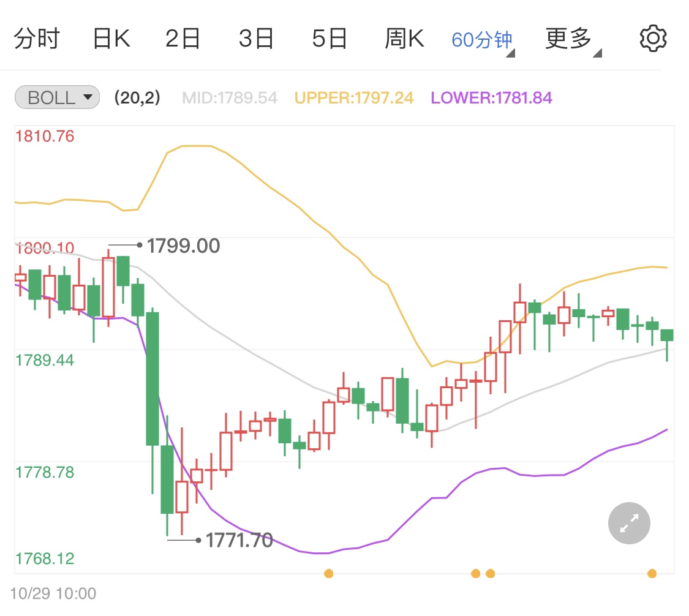Viewport: 689px width, 616px height.
Task: Click the leftmost orange event marker
Action: 329,573
